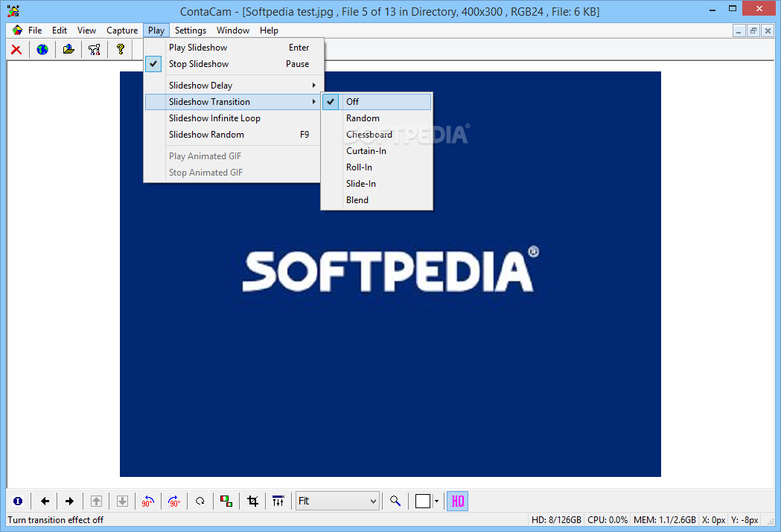Rotate image 90° clockwise
The image size is (781, 532).
[174, 501]
